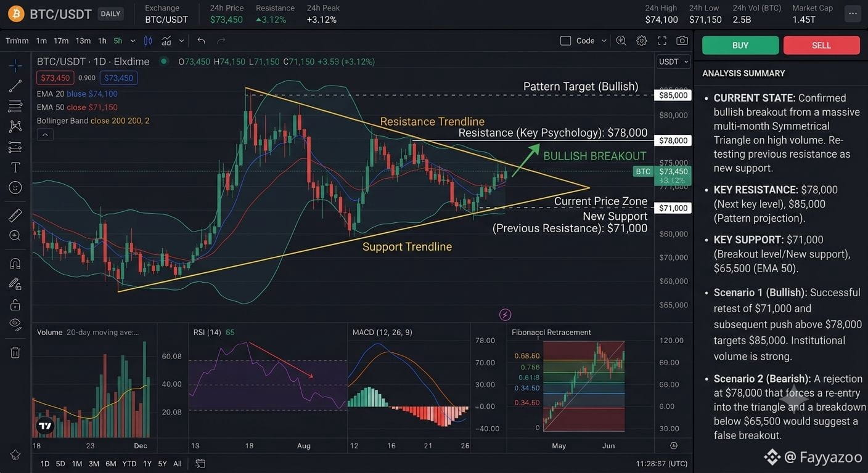
Task: Select the 17m timeframe
Action: [61, 41]
